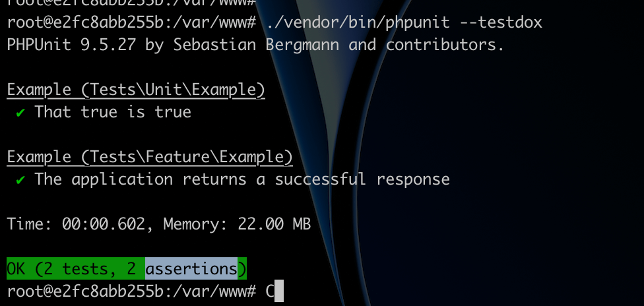Click the green checkmark beside 'That true is true'

click(x=20, y=113)
